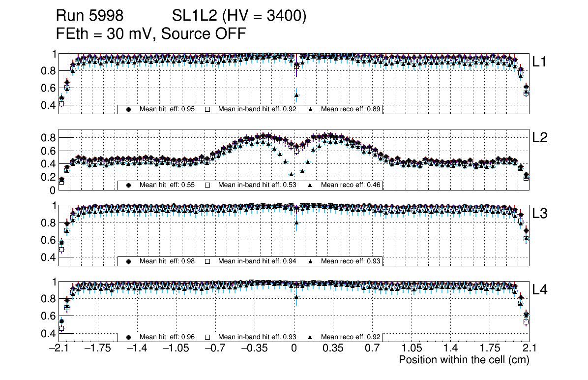Click the filled circle legend marker in L1

[x=129, y=109]
